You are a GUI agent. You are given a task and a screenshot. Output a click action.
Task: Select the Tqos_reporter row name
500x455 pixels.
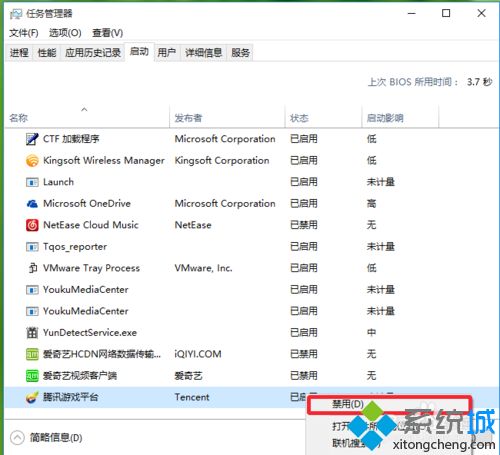tap(75, 247)
